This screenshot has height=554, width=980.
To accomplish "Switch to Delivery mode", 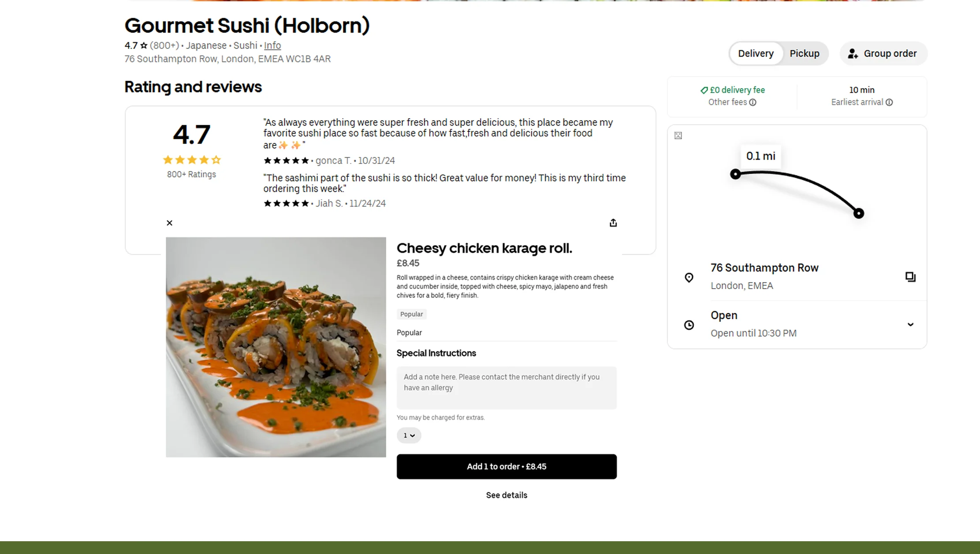I will coord(756,53).
